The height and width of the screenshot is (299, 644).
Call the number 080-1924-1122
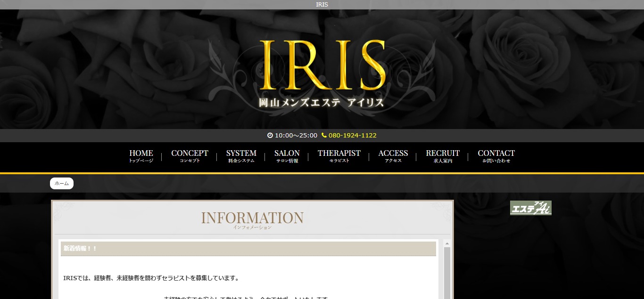click(352, 135)
